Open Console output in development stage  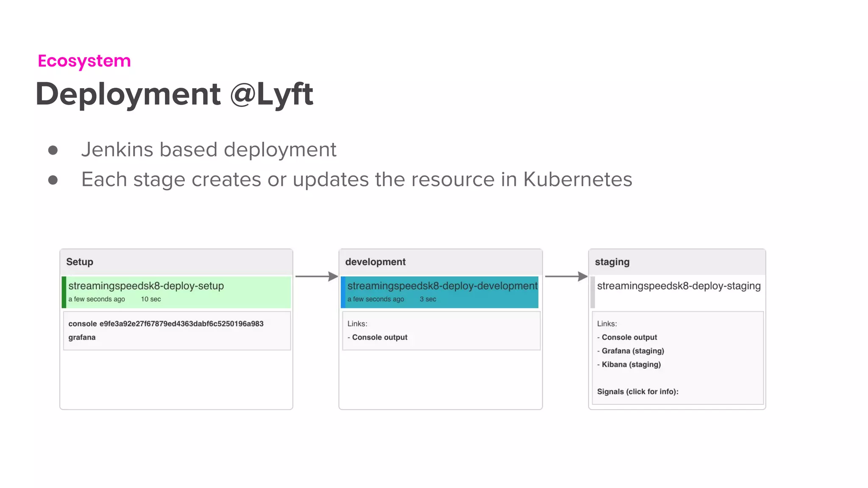point(380,337)
